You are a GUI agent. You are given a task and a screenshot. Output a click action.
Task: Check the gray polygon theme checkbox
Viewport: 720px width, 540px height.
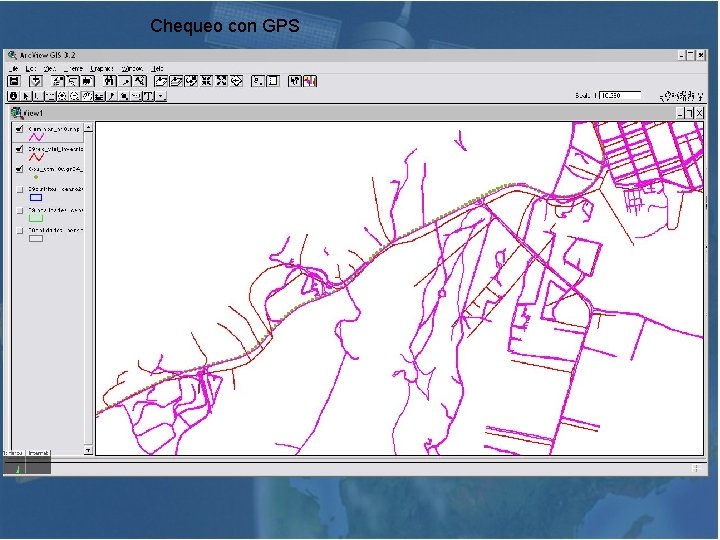point(19,230)
